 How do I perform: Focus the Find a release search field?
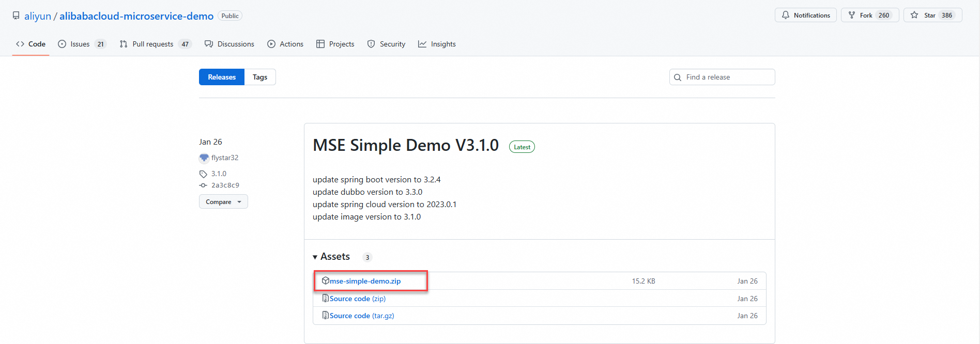[722, 77]
